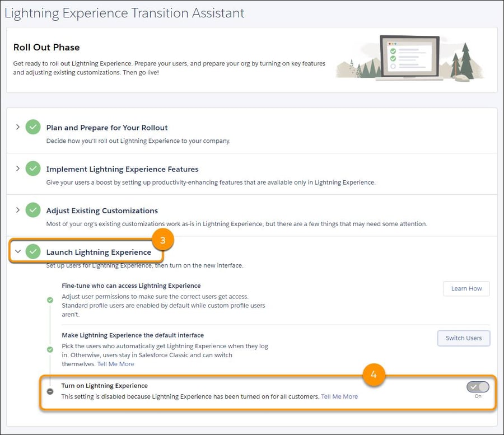Select the green check beside Adjust Existing Customizations

32,210
